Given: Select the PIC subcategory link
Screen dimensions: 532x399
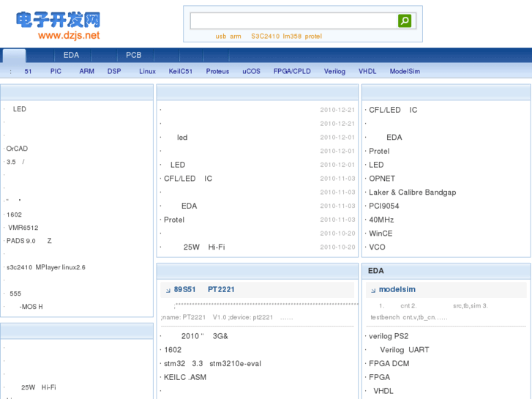Looking at the screenshot, I should click(x=56, y=71).
